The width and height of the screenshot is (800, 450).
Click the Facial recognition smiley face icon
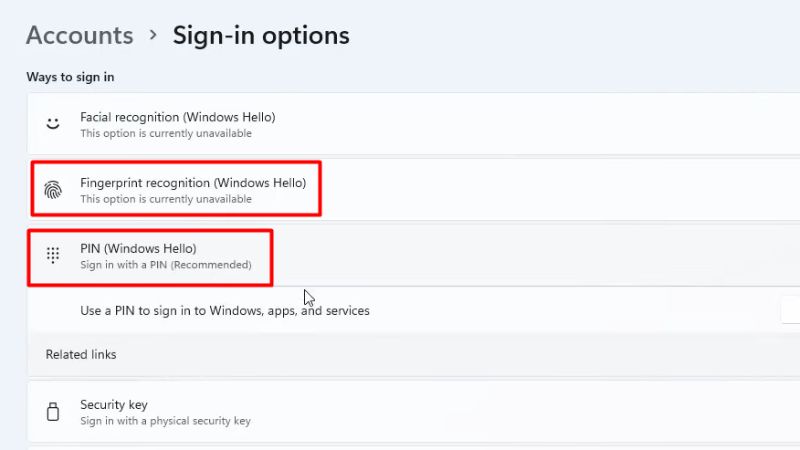point(53,124)
